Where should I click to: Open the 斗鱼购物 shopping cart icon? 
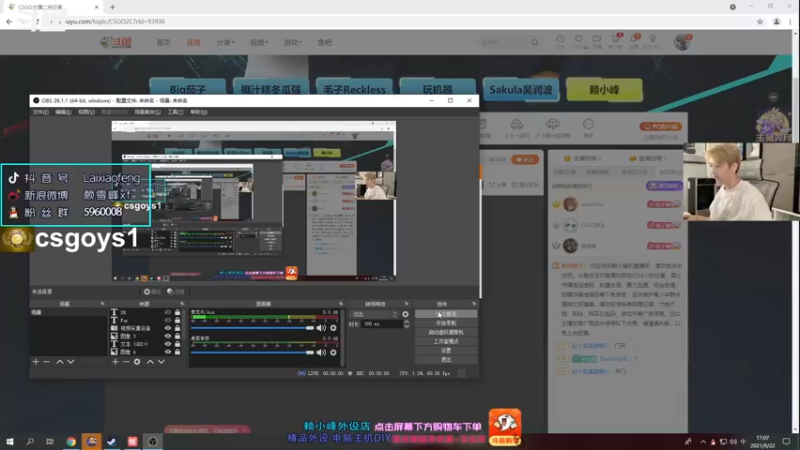point(505,427)
